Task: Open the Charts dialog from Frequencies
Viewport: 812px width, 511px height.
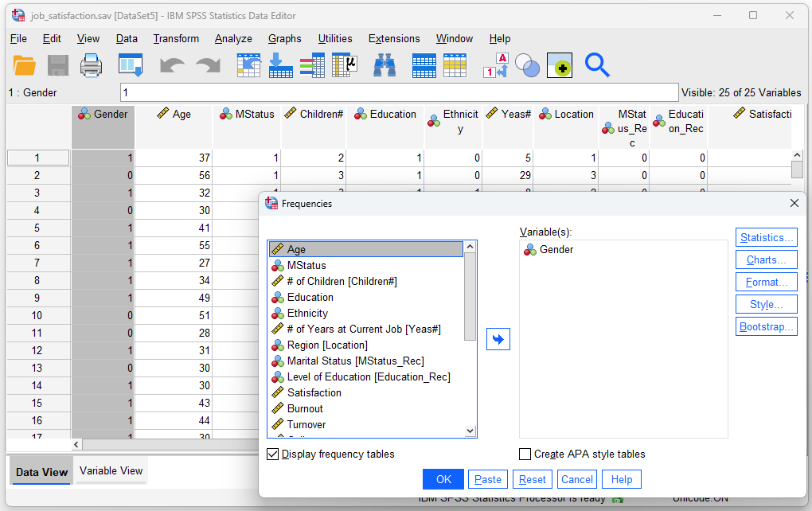Action: tap(766, 259)
